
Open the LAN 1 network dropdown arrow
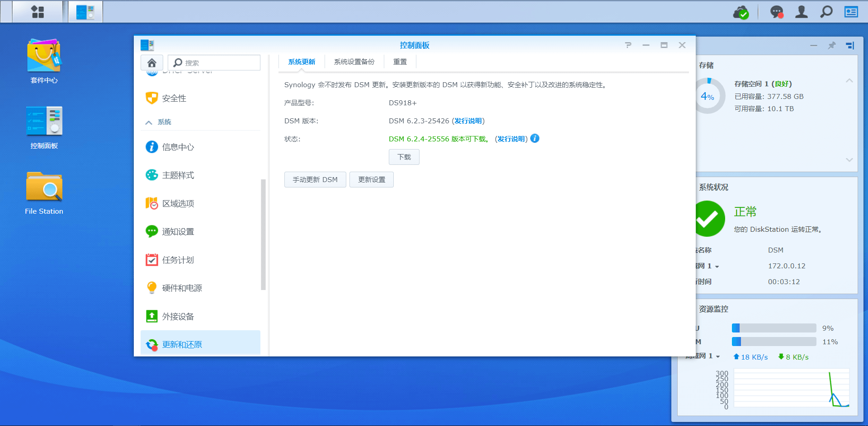pyautogui.click(x=717, y=267)
